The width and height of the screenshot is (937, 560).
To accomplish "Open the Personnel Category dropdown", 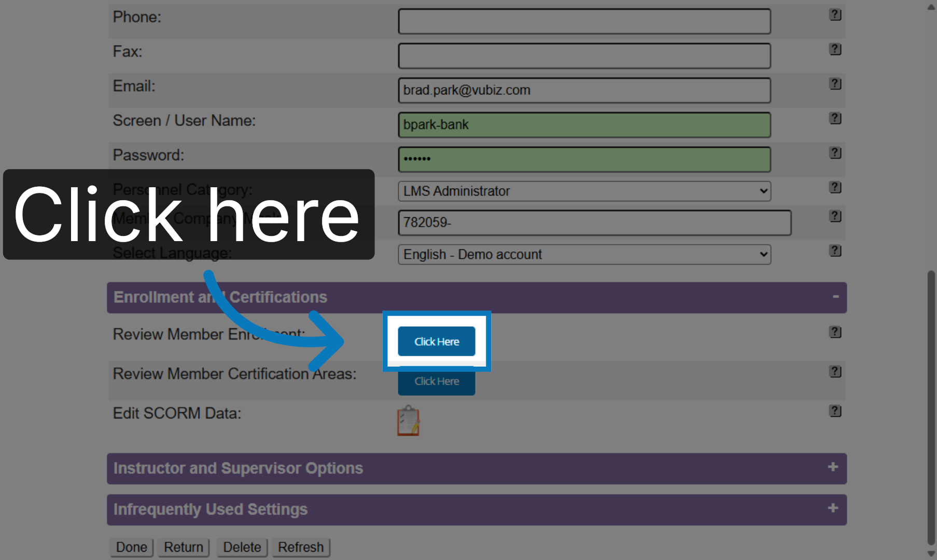I will point(584,191).
